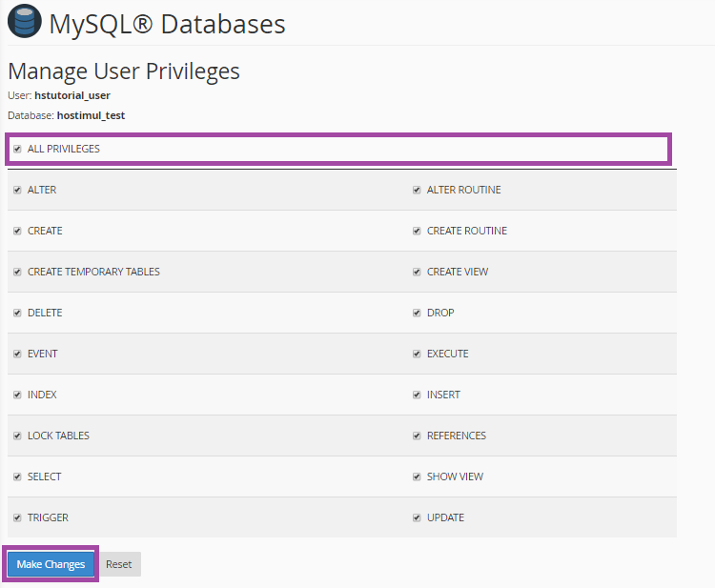Uncheck the CREATE privilege checkbox
The image size is (715, 588).
17,232
